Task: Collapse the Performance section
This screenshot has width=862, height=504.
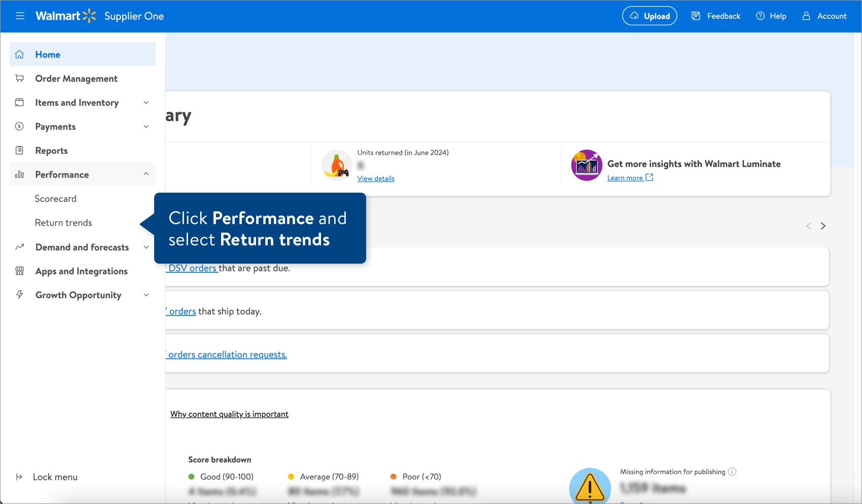Action: tap(146, 174)
